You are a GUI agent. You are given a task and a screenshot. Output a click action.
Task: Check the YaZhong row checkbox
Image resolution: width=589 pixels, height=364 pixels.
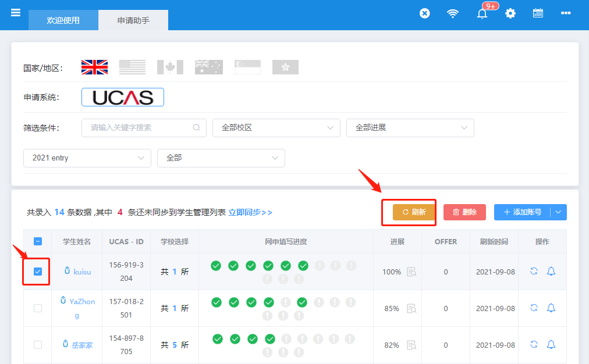click(x=38, y=308)
